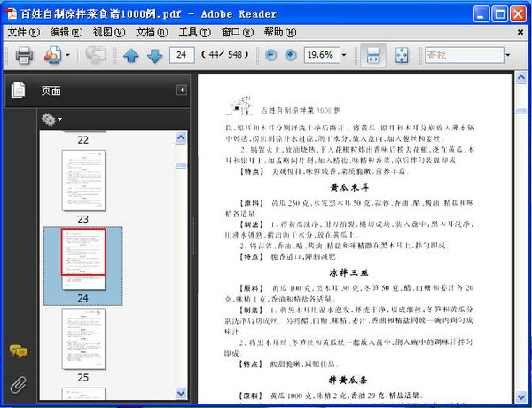The image size is (532, 408).
Task: Click the Pages panel icon in sidebar
Action: pos(18,90)
